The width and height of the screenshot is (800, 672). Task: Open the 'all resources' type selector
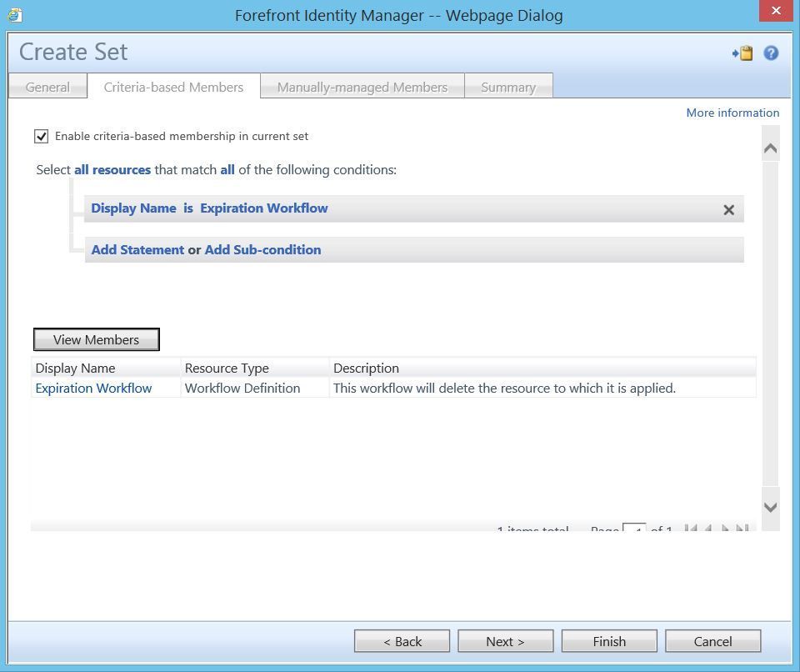[x=112, y=169]
